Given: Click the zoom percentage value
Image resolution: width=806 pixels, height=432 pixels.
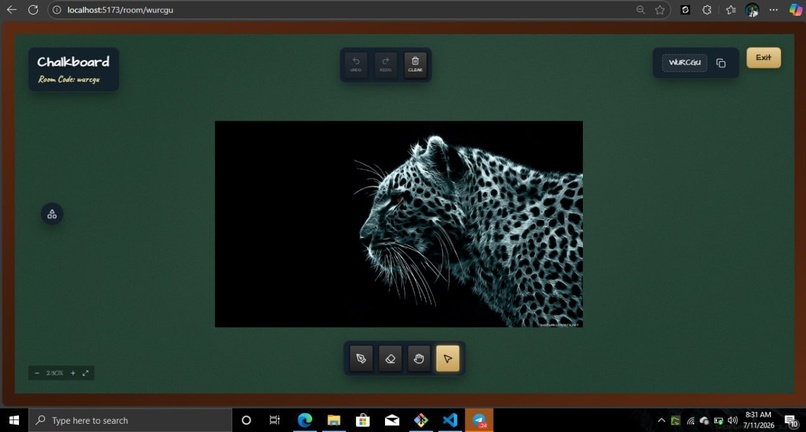Looking at the screenshot, I should point(54,373).
